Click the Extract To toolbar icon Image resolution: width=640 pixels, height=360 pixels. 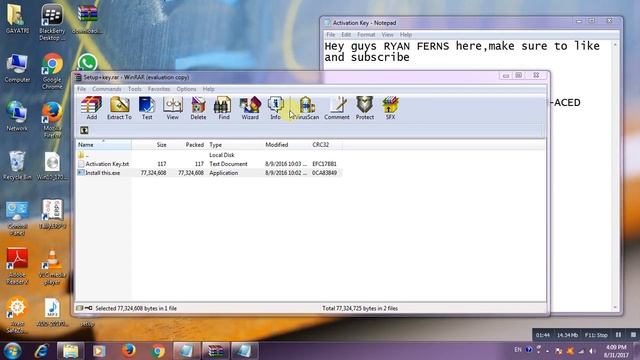[x=119, y=108]
